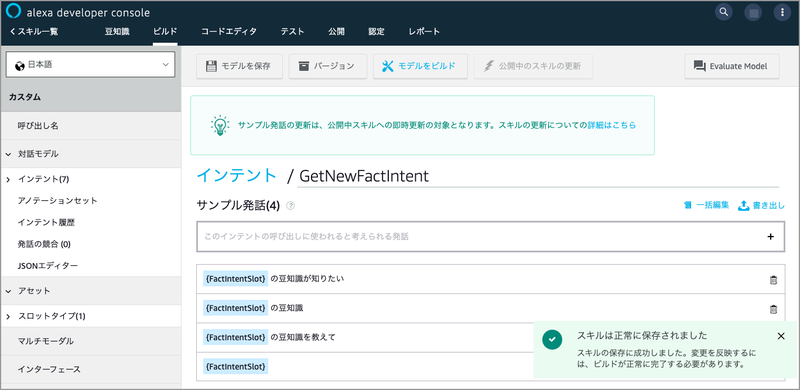Screen dimensions: 800x390
Task: Switch to the ビルド tab
Action: point(165,32)
